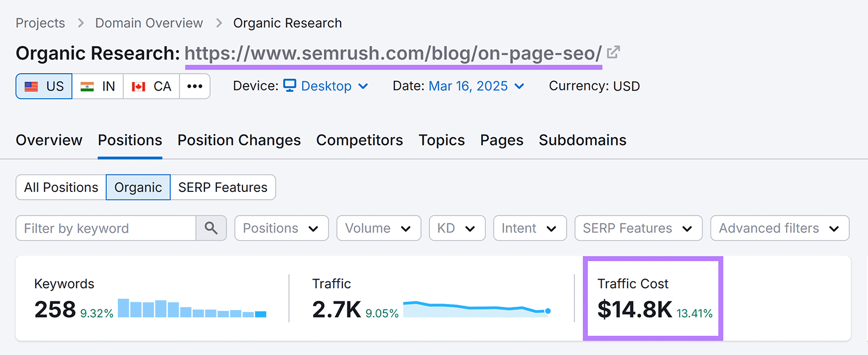Expand the Volume filter dropdown

pos(379,228)
